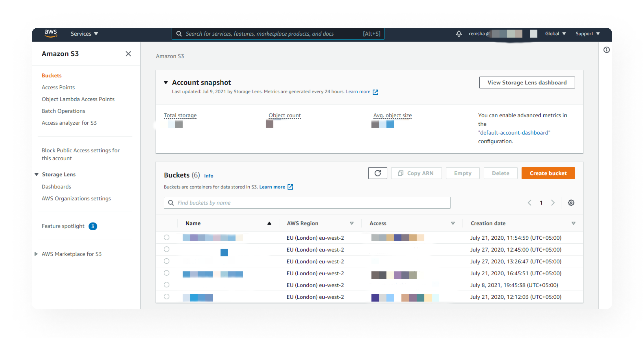Image resolution: width=644 pixels, height=338 pixels.
Task: Collapse the Storage Lens sidebar group
Action: click(x=36, y=174)
